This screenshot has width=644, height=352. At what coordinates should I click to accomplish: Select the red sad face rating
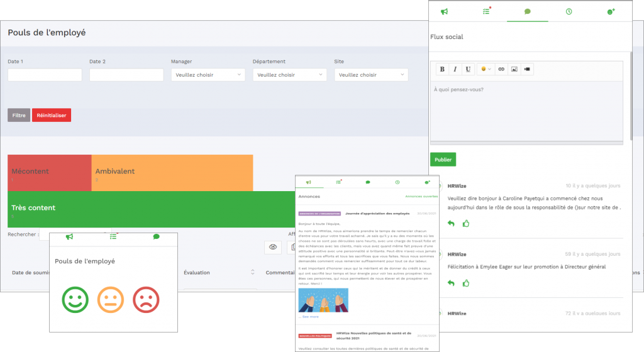[x=146, y=299]
